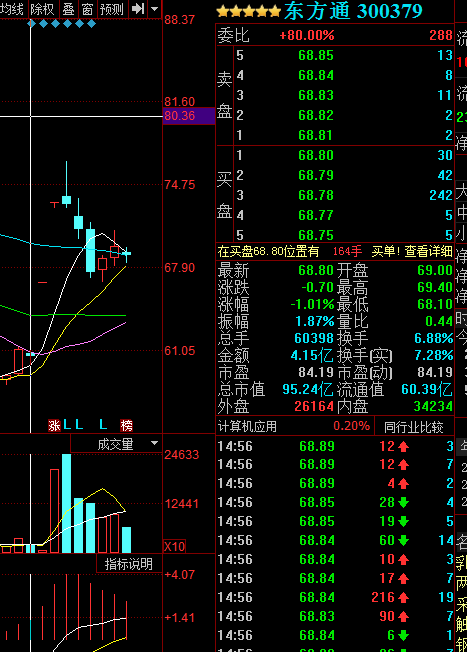Select buy level 4 price 68.77
The image size is (467, 652).
click(316, 215)
